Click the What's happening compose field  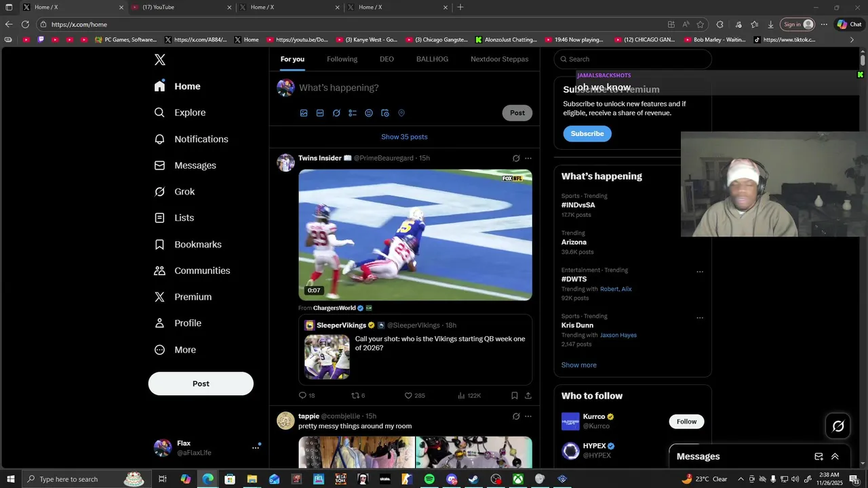tap(414, 87)
